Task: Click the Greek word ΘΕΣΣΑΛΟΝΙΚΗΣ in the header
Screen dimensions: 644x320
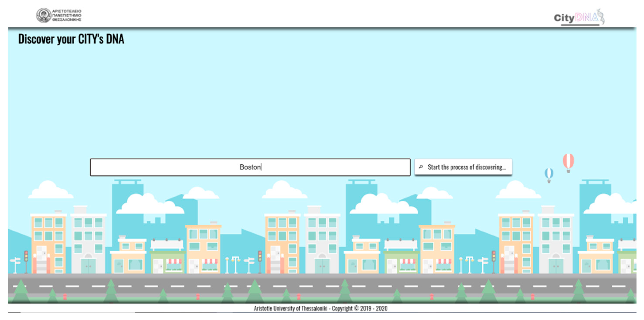Action: coord(67,20)
